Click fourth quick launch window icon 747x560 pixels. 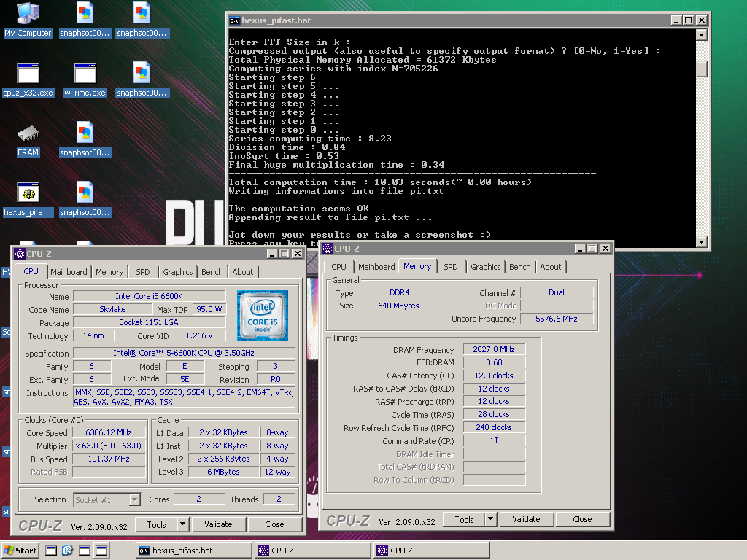(x=101, y=551)
